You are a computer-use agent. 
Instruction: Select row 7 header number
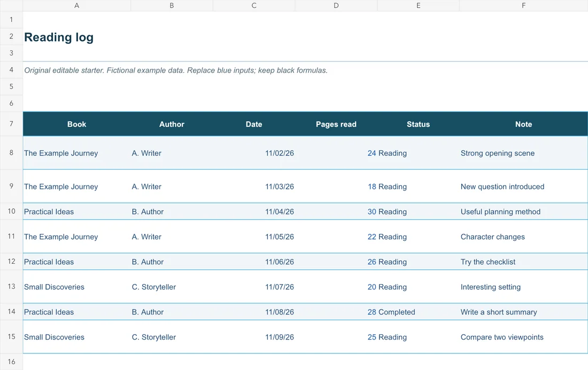(x=11, y=123)
